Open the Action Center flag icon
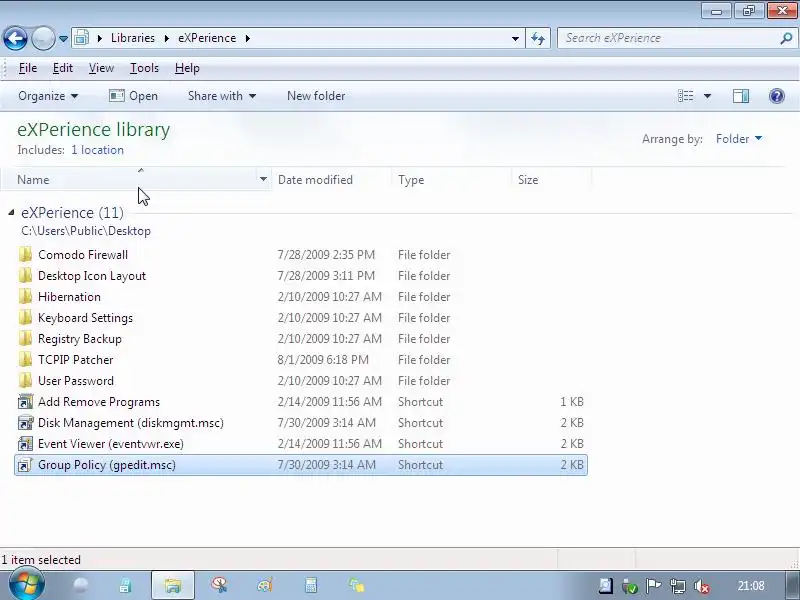Screen dimensions: 800x600 (x=654, y=586)
